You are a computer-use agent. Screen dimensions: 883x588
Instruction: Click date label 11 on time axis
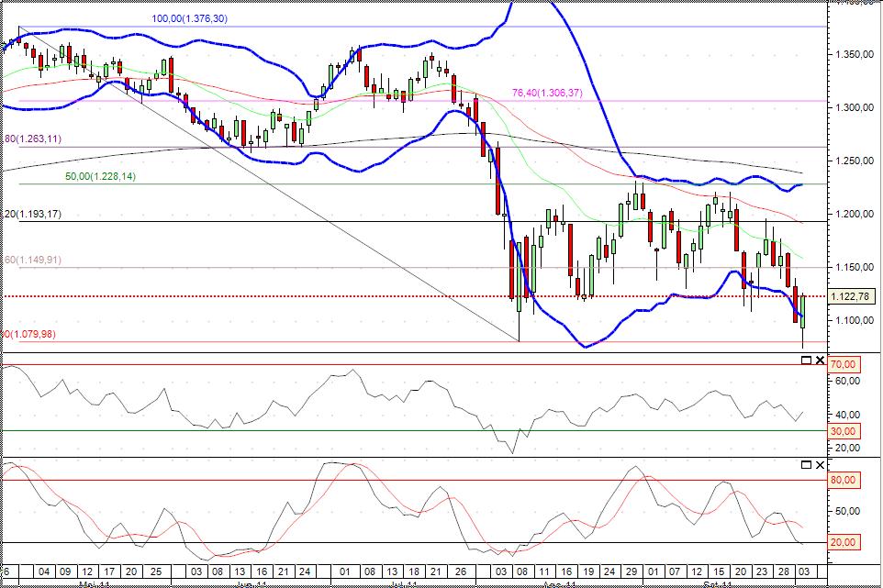(x=543, y=571)
